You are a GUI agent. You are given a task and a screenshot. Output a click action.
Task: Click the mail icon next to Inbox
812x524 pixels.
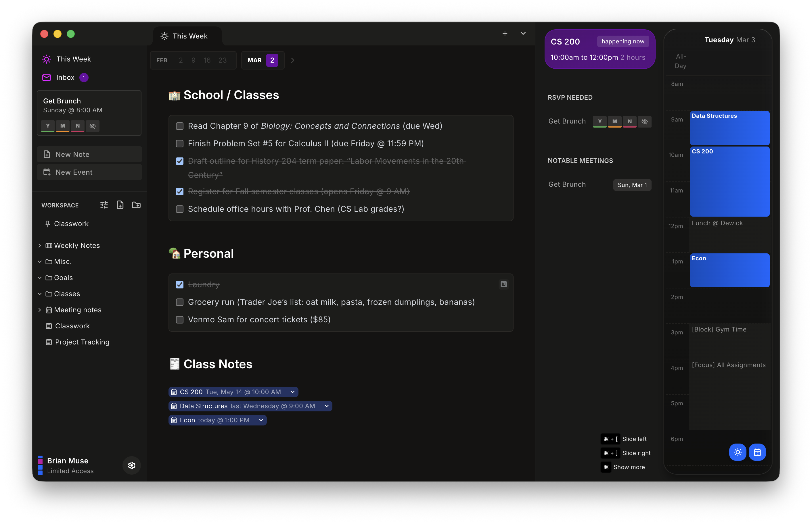point(46,77)
